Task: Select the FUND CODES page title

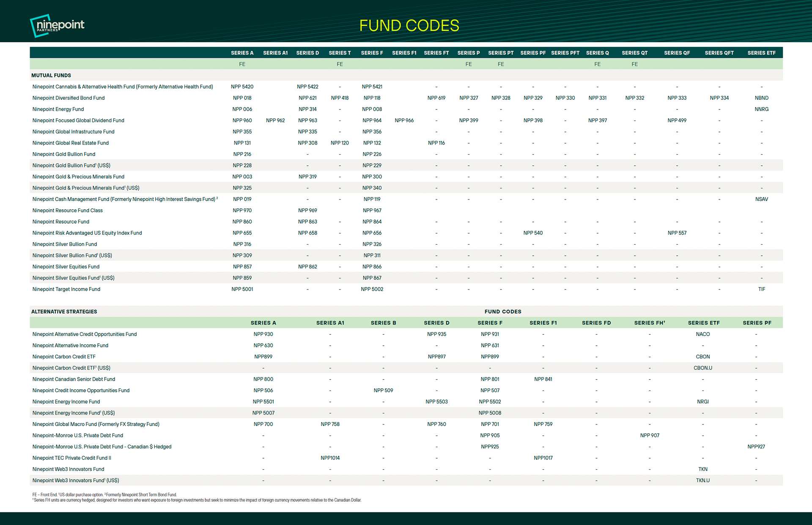Action: pyautogui.click(x=409, y=26)
